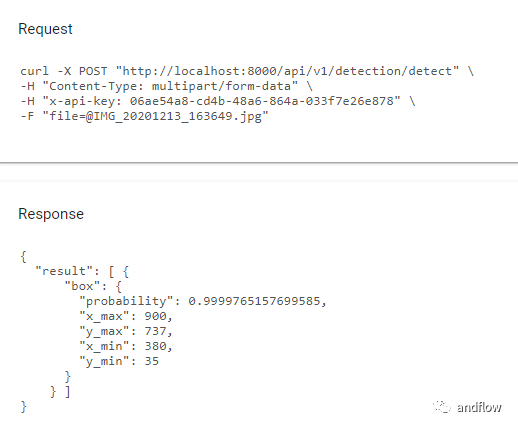518x428 pixels.
Task: Click the final closing brace of JSON
Action: (23, 407)
